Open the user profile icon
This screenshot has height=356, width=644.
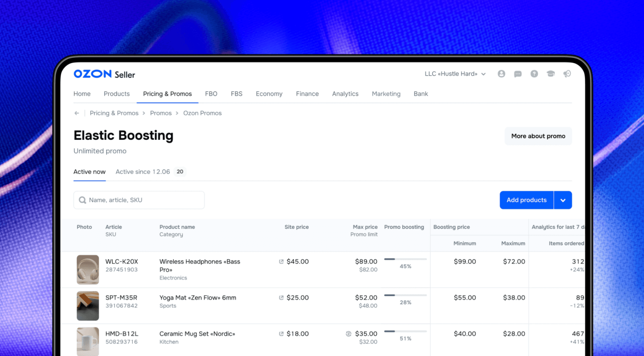(x=501, y=74)
